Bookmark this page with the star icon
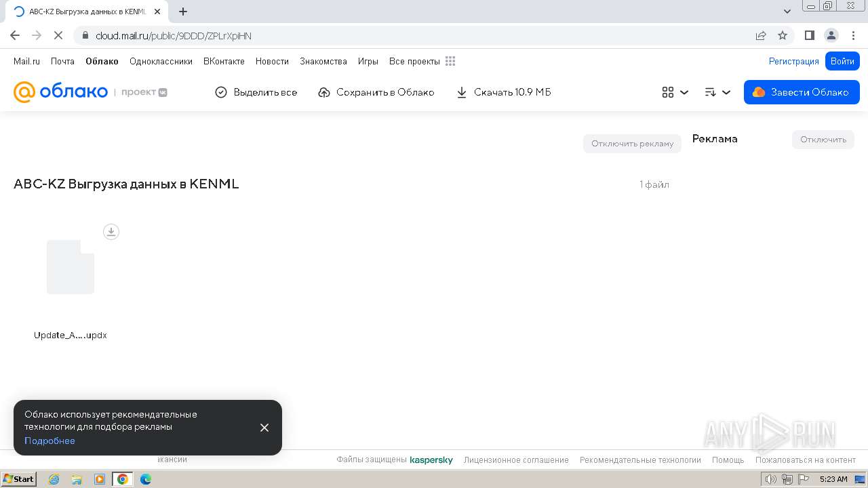 (783, 35)
